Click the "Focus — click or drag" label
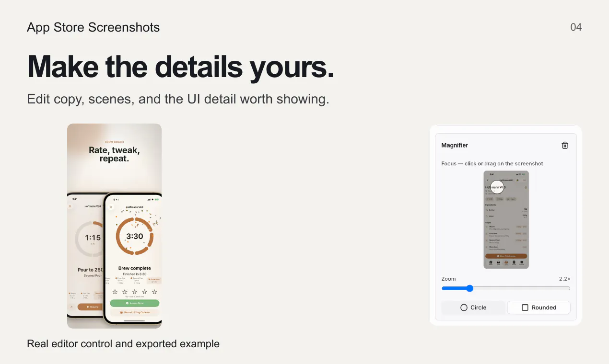 point(492,163)
